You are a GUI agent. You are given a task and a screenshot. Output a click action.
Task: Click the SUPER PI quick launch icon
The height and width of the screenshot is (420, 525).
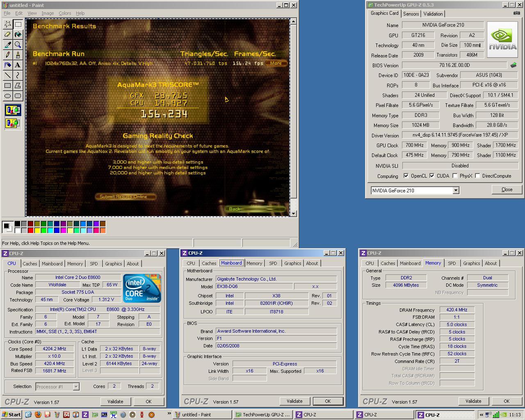[x=113, y=415]
